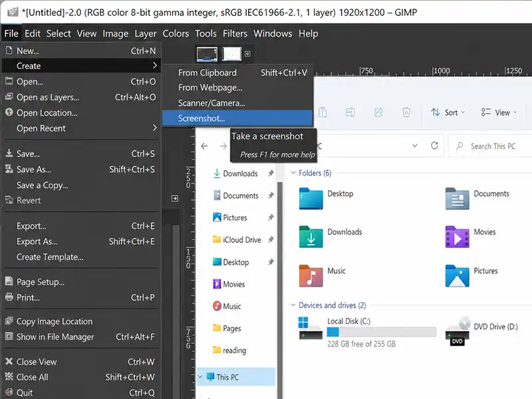Open the File menu
532x399 pixels.
pyautogui.click(x=11, y=34)
